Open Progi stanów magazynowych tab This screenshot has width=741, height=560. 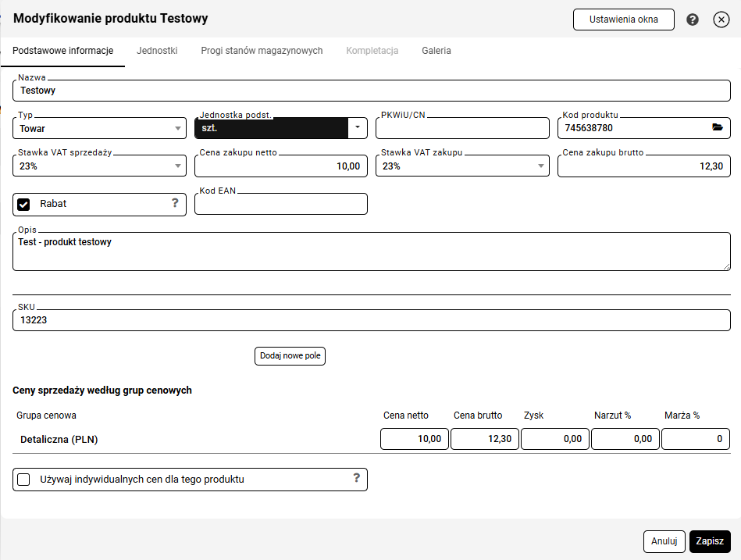click(262, 51)
